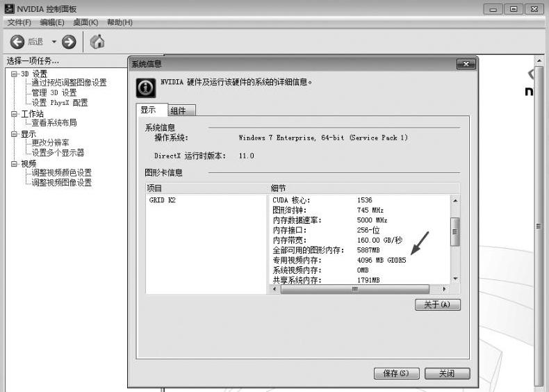The image size is (549, 392).
Task: Close the NVIDIA 控制面板 window
Action: click(x=534, y=9)
